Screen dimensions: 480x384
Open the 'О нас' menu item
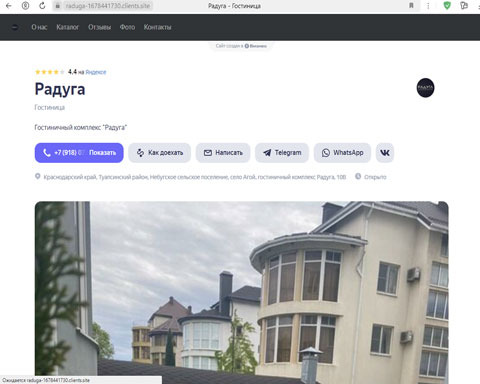click(x=39, y=27)
